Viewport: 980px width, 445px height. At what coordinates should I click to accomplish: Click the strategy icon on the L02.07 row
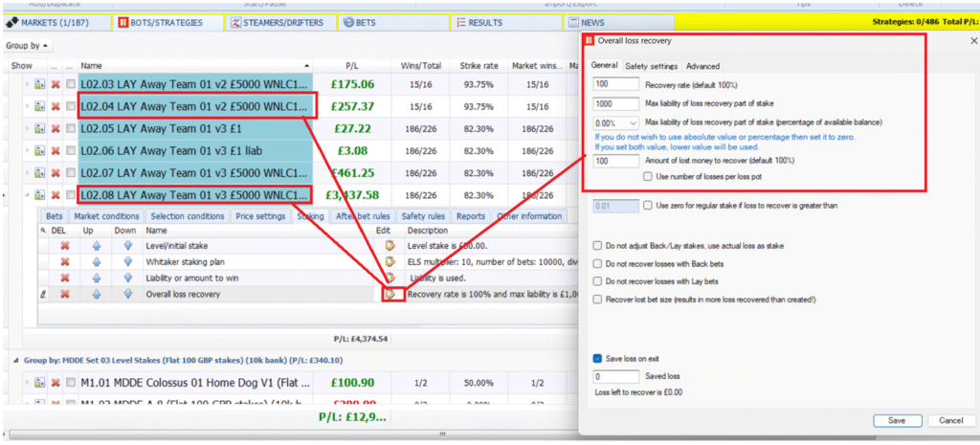pyautogui.click(x=39, y=173)
